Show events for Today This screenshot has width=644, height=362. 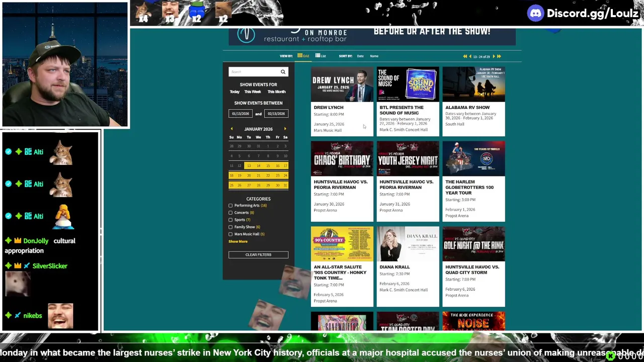(234, 92)
